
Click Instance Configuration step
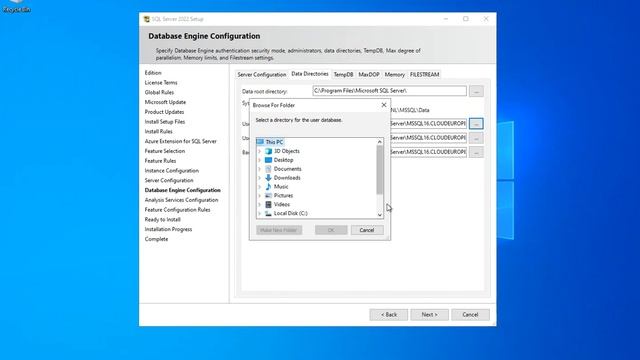(171, 171)
